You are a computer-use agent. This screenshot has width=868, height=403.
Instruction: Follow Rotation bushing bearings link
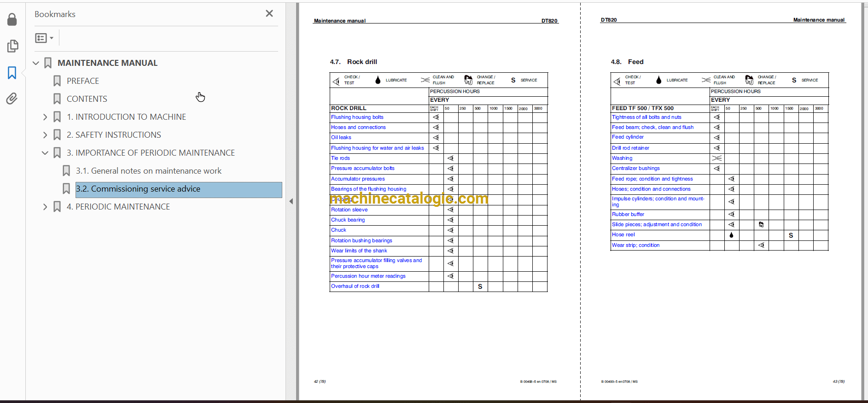click(361, 240)
